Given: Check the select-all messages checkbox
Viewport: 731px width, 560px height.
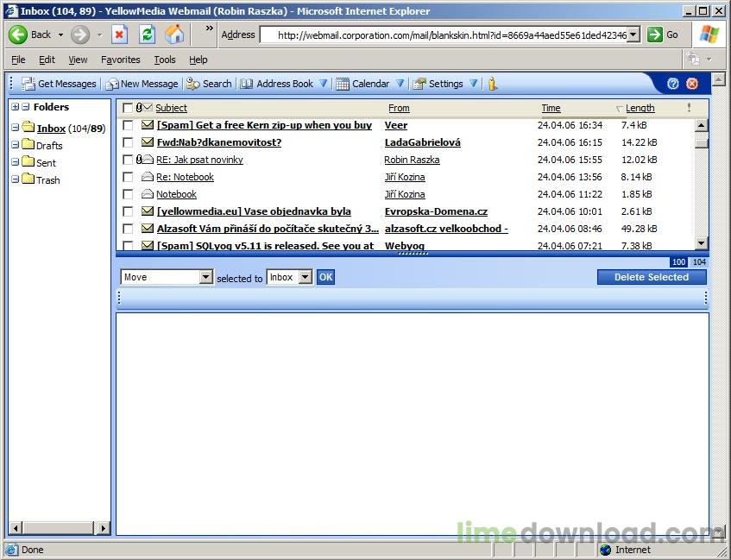Looking at the screenshot, I should coord(126,108).
